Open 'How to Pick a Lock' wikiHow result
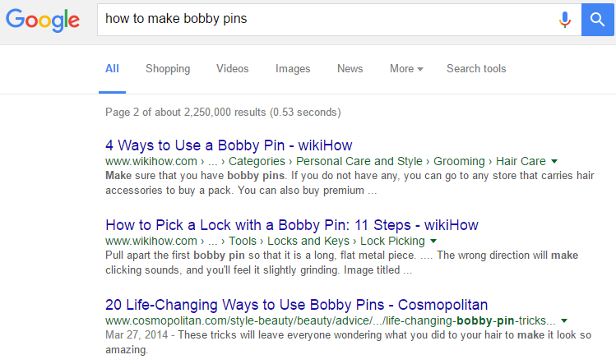616x364 pixels. point(292,224)
